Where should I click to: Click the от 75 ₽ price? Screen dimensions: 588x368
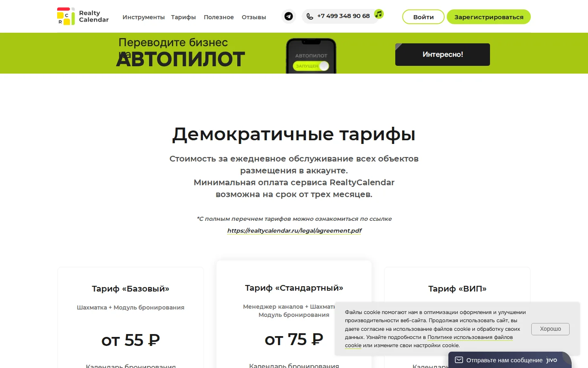coord(294,339)
